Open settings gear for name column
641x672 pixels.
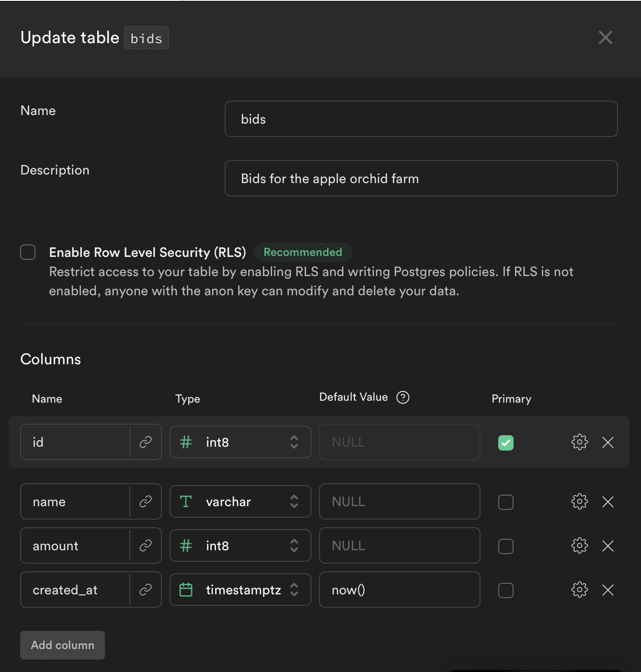(x=580, y=501)
